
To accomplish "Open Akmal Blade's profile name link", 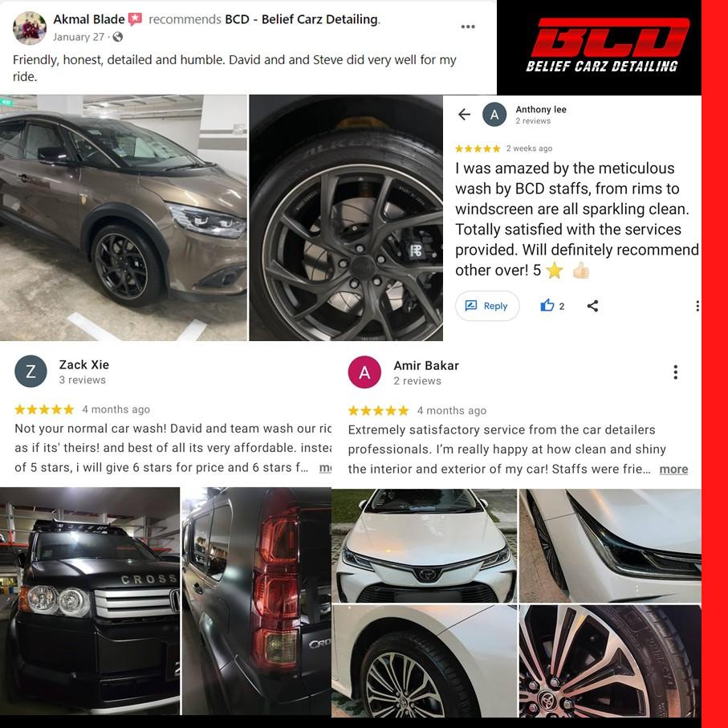I will pos(88,19).
